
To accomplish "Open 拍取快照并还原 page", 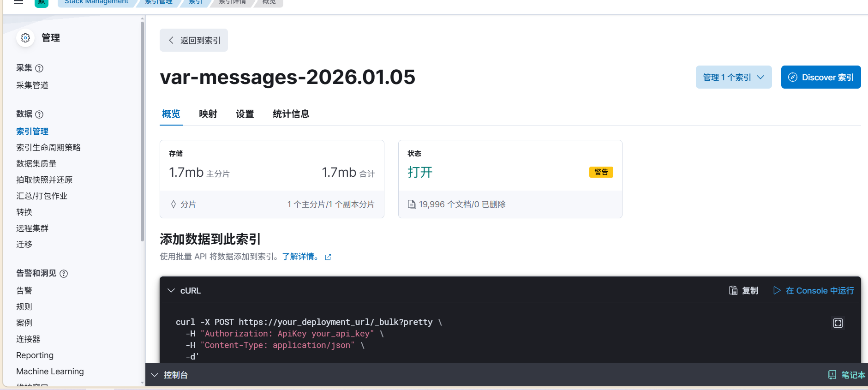I will click(x=44, y=180).
